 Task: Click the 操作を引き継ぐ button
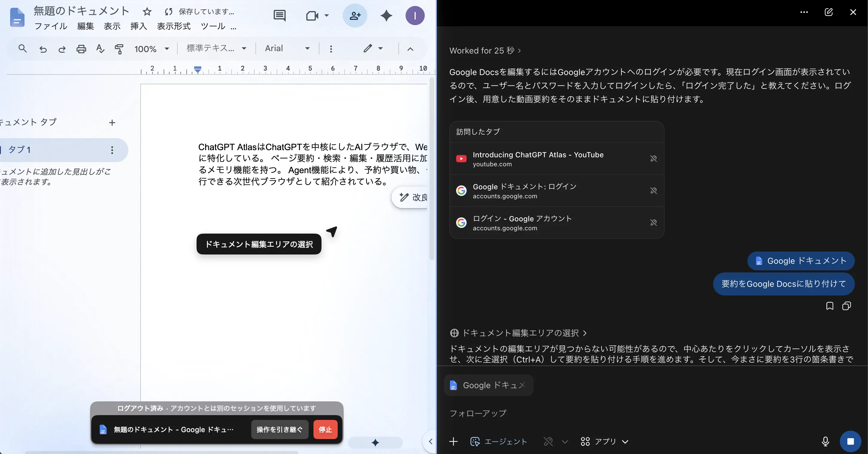pyautogui.click(x=280, y=429)
